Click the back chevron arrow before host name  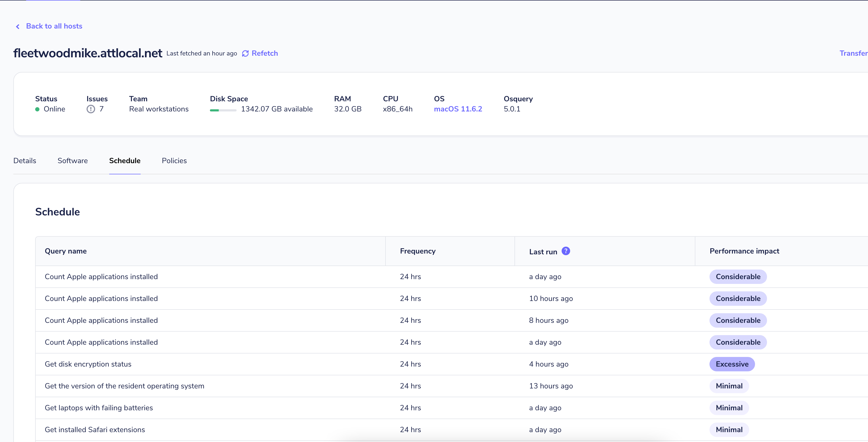[18, 26]
